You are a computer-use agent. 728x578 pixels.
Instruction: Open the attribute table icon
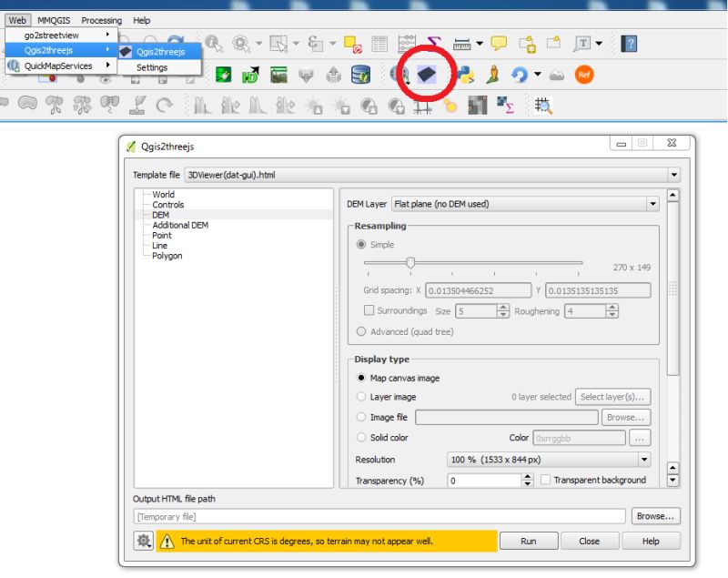click(x=379, y=44)
